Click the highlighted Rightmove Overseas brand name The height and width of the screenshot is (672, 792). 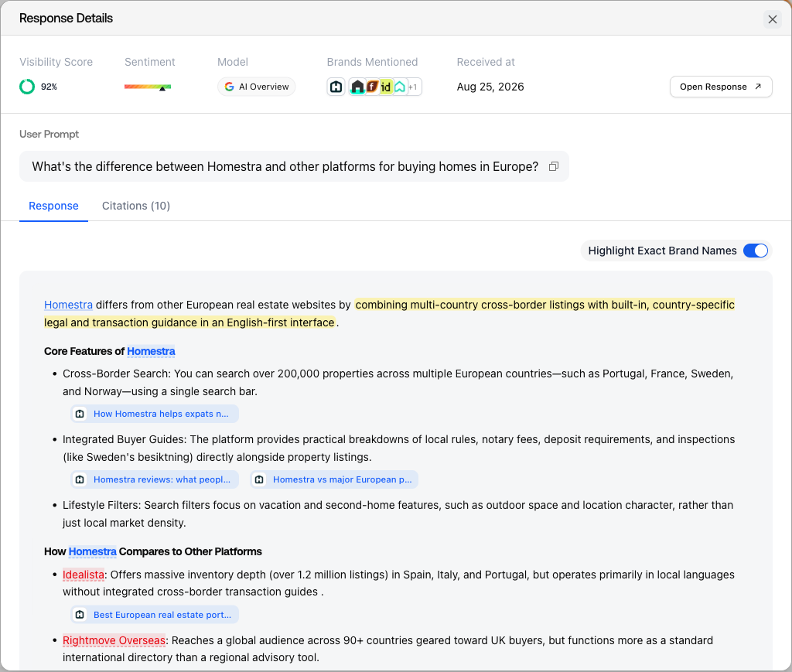pyautogui.click(x=114, y=641)
